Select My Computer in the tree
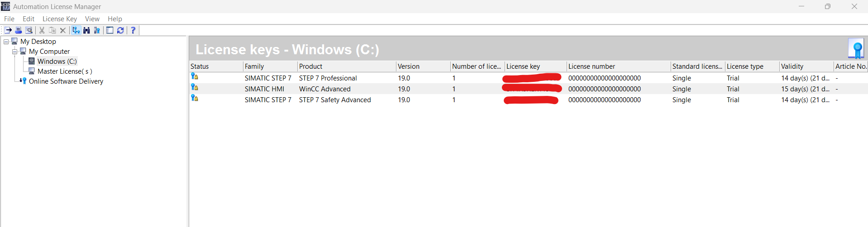This screenshot has height=227, width=868. pos(49,52)
